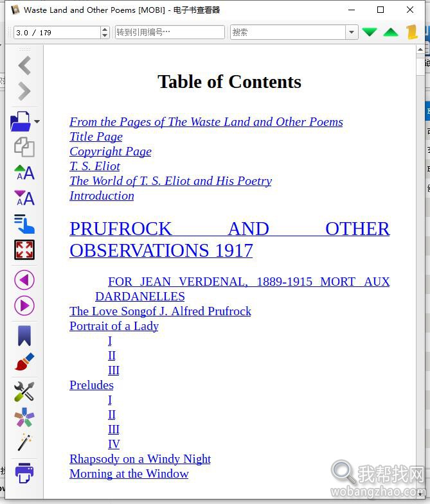Find next with green down arrow
The width and height of the screenshot is (430, 504).
[x=369, y=32]
